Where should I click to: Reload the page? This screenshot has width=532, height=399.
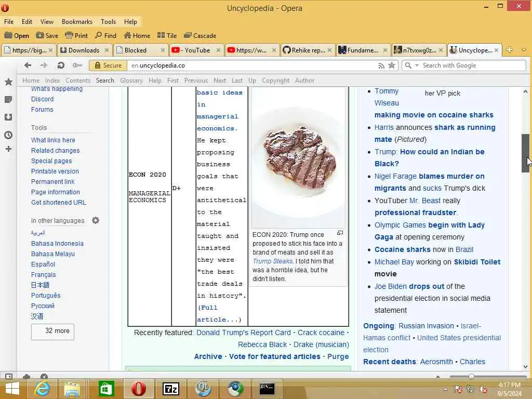click(x=61, y=65)
